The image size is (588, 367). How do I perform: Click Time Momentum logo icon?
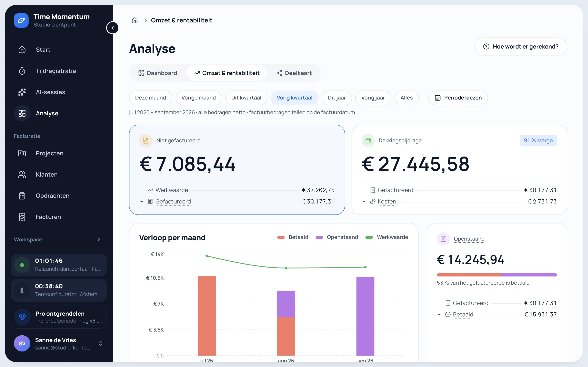pyautogui.click(x=21, y=20)
